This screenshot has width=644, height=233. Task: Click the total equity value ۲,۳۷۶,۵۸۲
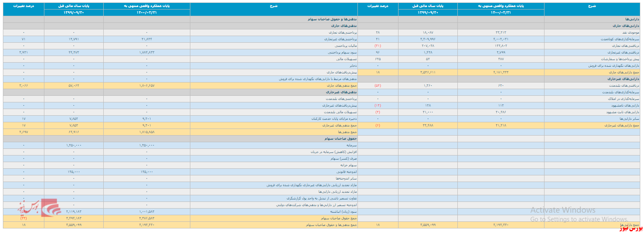coord(147,218)
